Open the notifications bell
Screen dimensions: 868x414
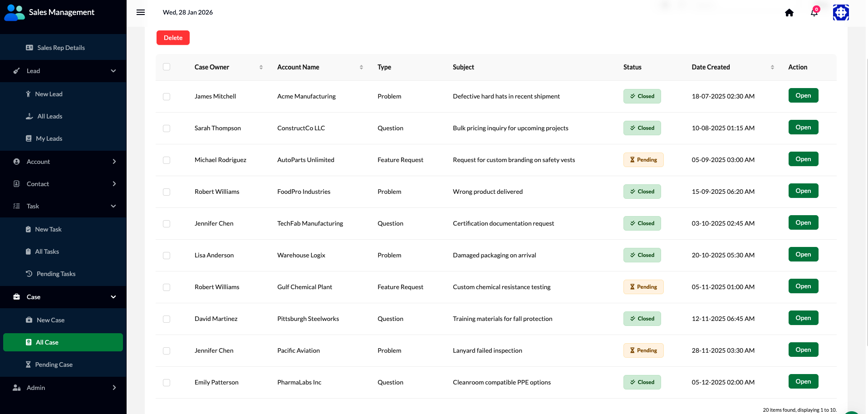pyautogui.click(x=814, y=13)
